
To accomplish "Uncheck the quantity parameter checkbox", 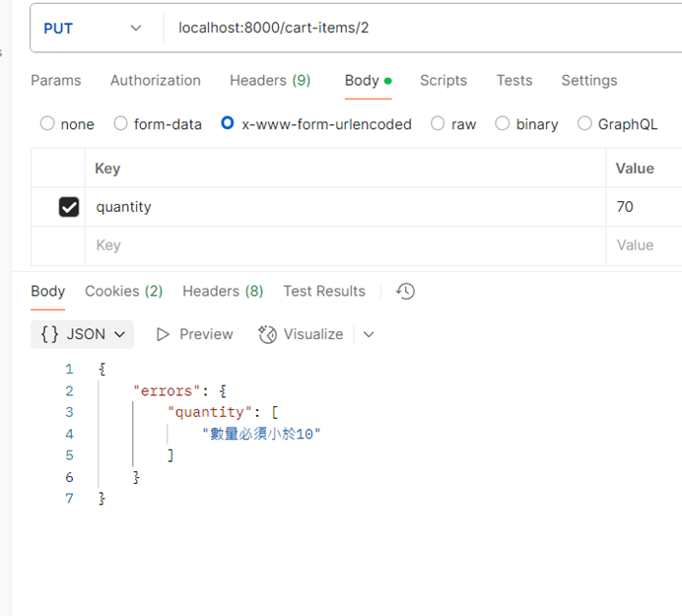I will (69, 207).
